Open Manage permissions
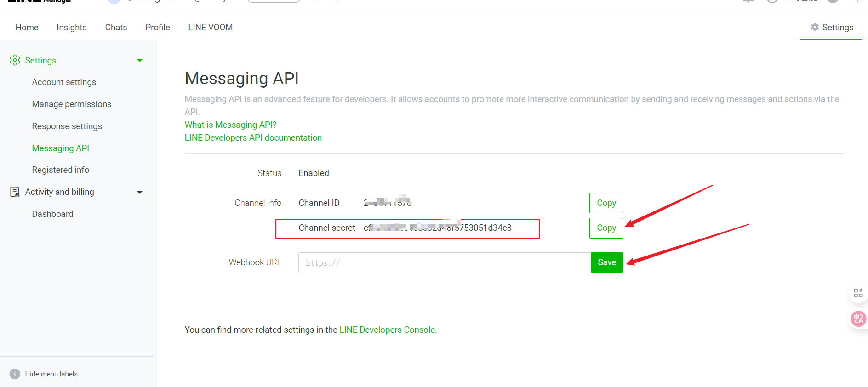Image resolution: width=868 pixels, height=387 pixels. point(72,104)
